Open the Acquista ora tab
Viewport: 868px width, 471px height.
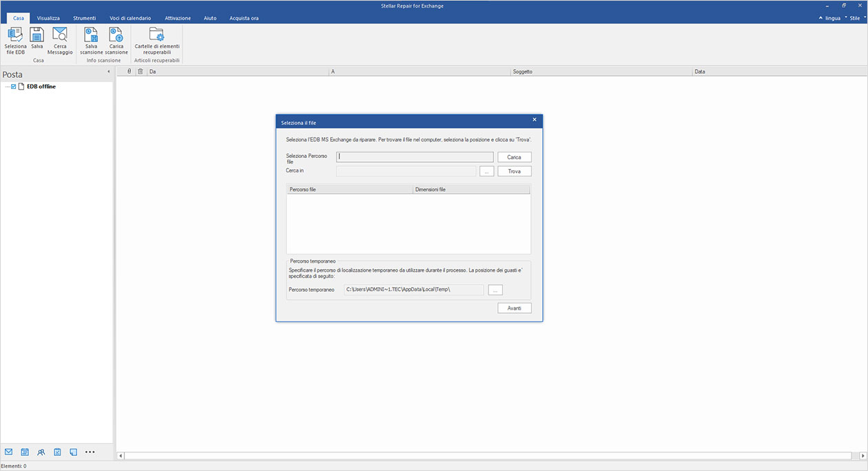point(245,18)
